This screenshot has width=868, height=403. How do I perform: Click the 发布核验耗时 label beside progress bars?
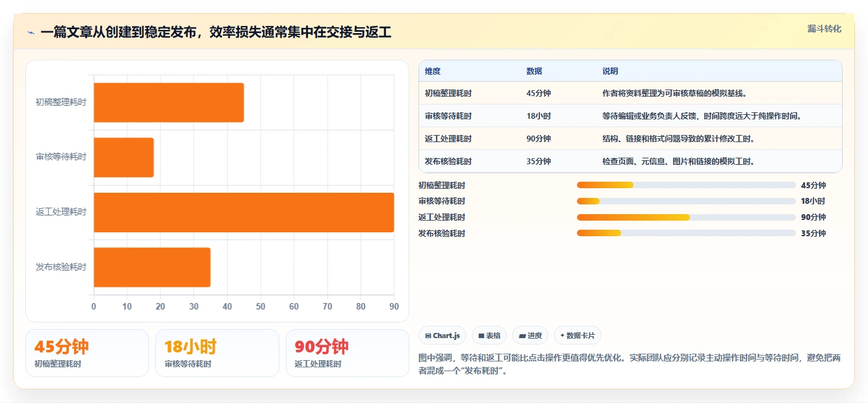click(442, 233)
